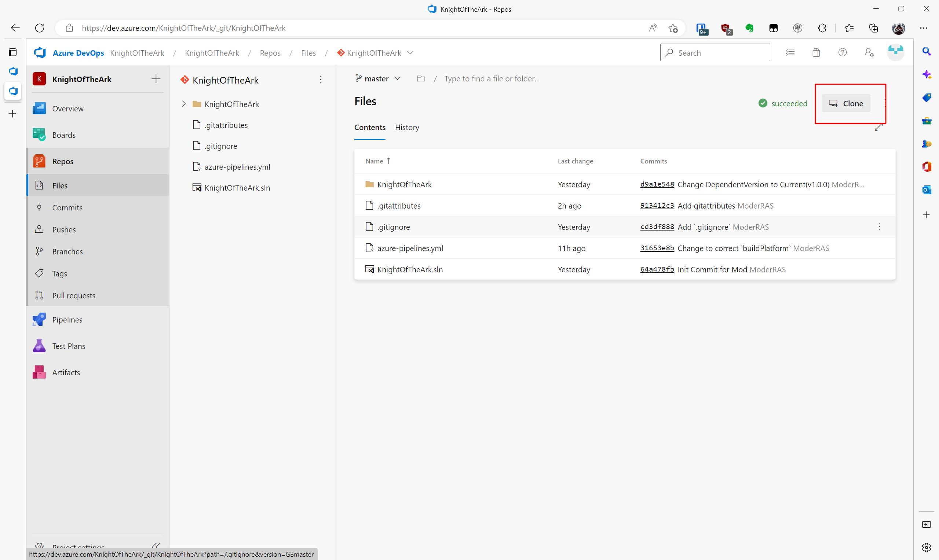Screen dimensions: 939x560
Task: Open user settings icon in header
Action: (x=869, y=52)
